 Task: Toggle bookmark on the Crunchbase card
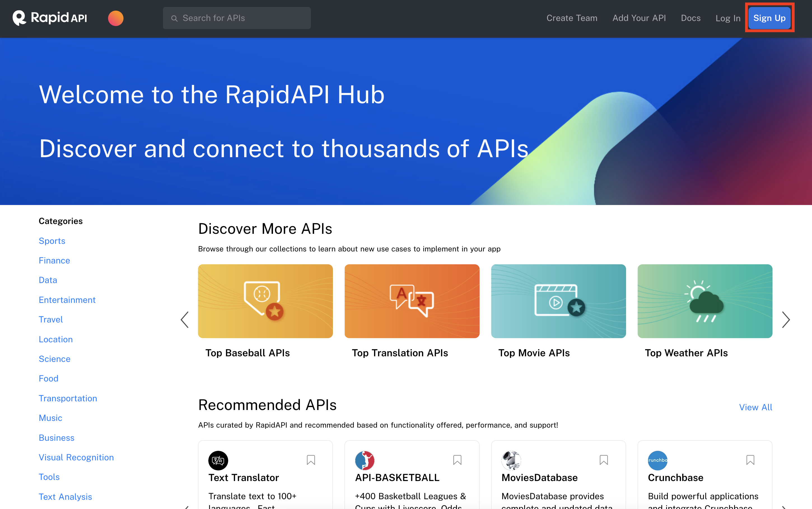[x=750, y=460]
